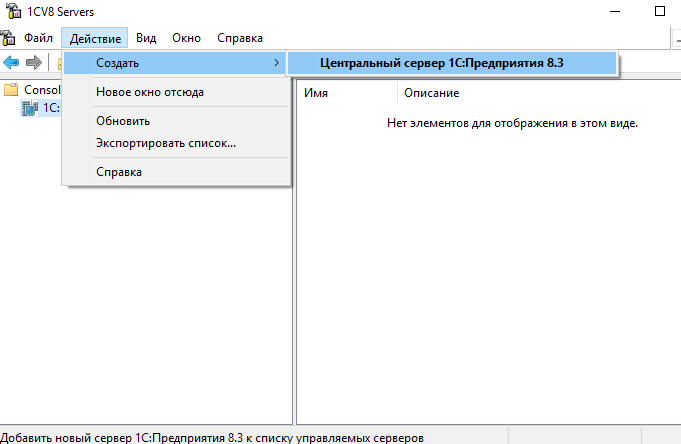Click the status bar hint text
681x444 pixels.
pyautogui.click(x=212, y=437)
